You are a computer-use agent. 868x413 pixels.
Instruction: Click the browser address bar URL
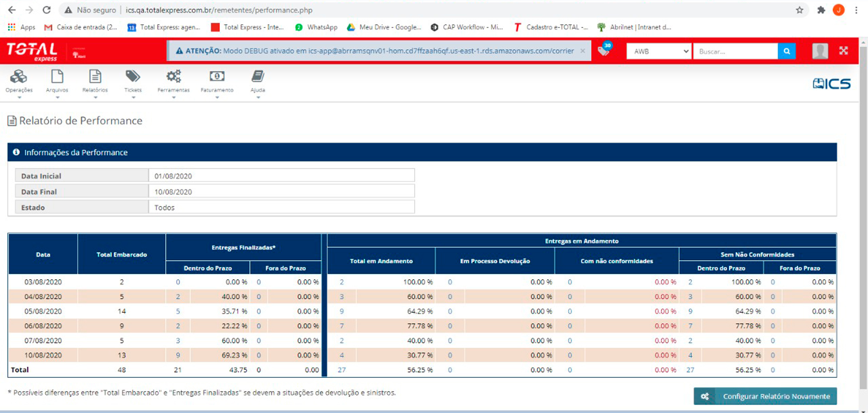[x=219, y=10]
